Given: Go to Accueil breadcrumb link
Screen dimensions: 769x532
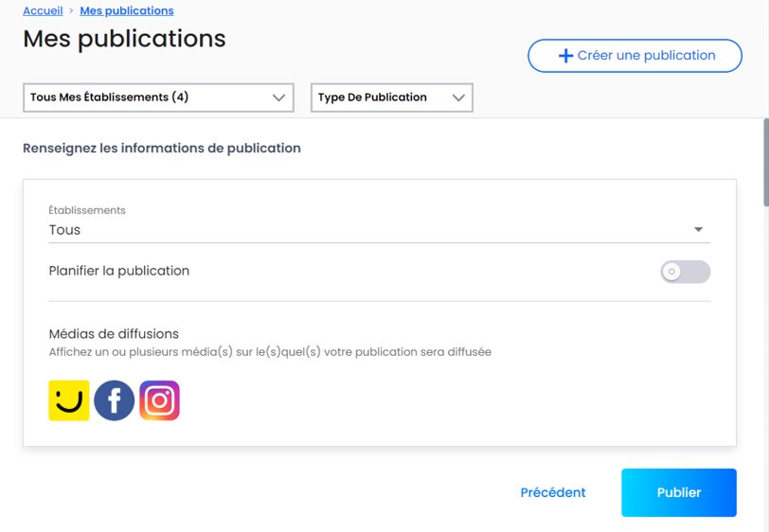Looking at the screenshot, I should 43,10.
